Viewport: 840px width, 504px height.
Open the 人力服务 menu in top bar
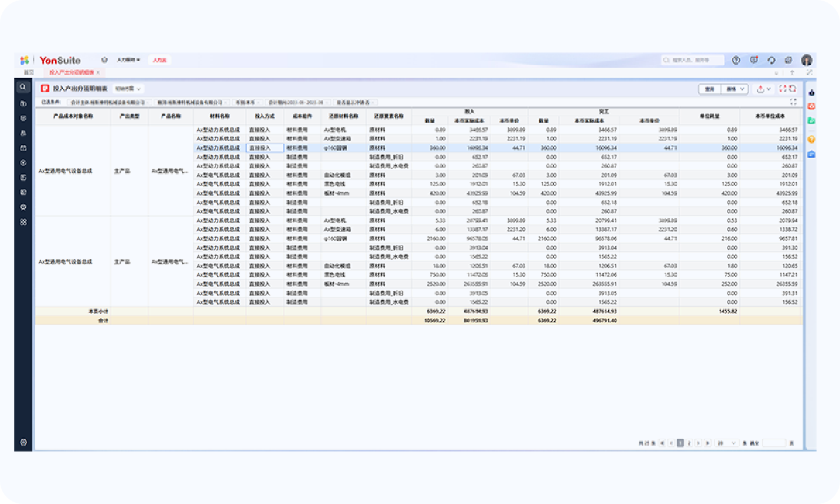[x=128, y=60]
